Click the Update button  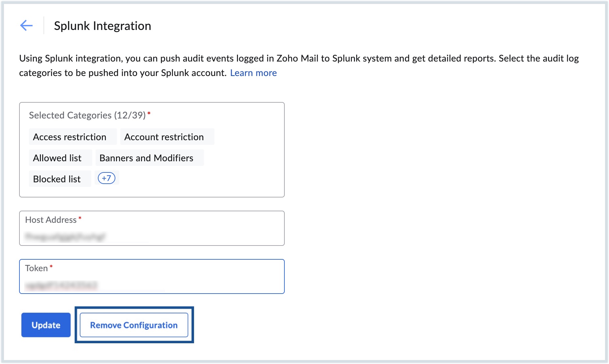[45, 325]
